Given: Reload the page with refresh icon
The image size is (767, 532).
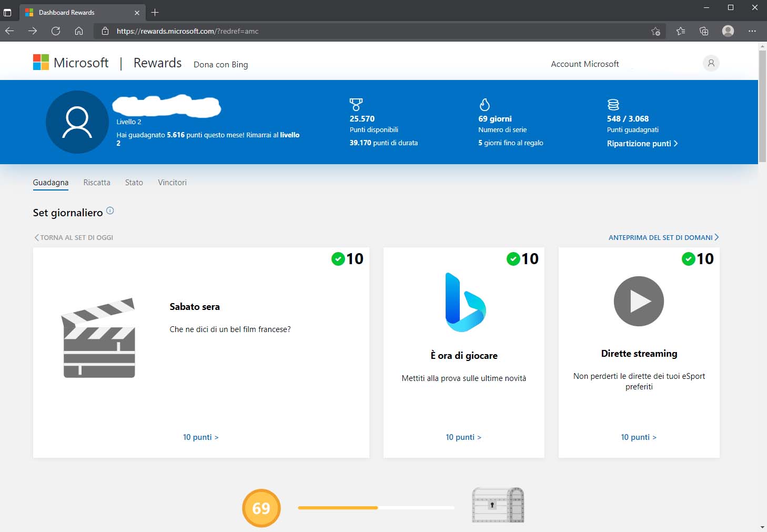Looking at the screenshot, I should point(56,31).
